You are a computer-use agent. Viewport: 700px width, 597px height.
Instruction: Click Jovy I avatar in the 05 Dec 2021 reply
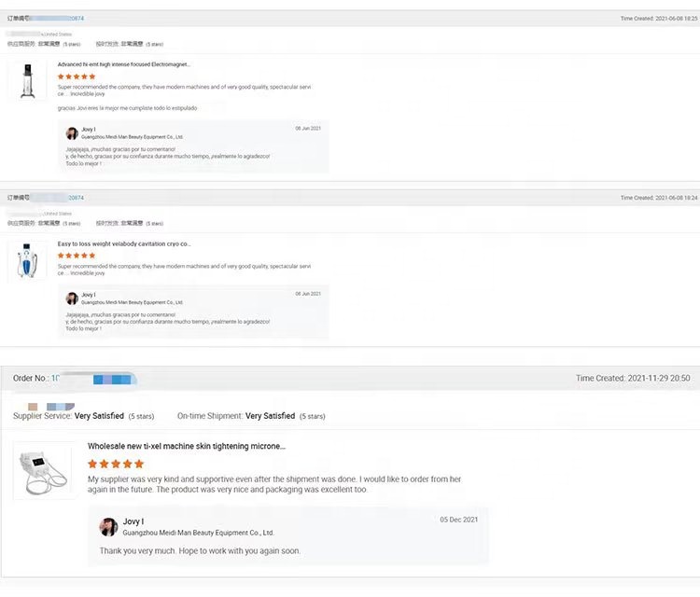108,527
